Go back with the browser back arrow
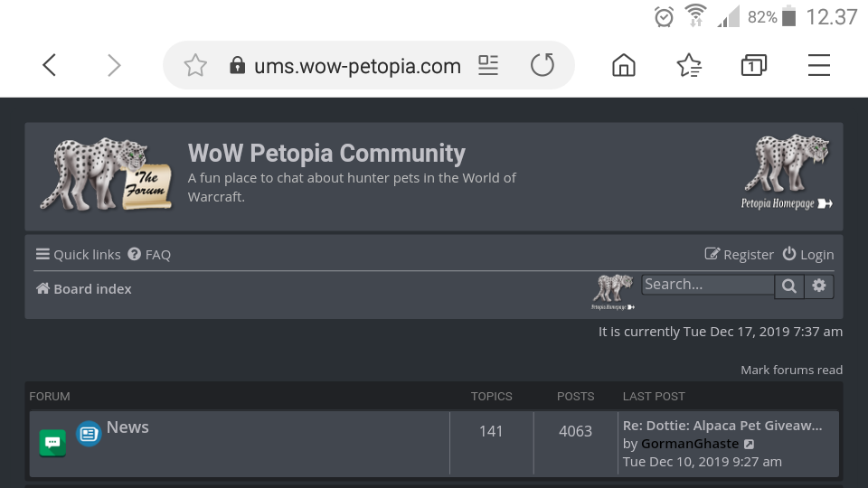The image size is (868, 488). pyautogui.click(x=50, y=65)
